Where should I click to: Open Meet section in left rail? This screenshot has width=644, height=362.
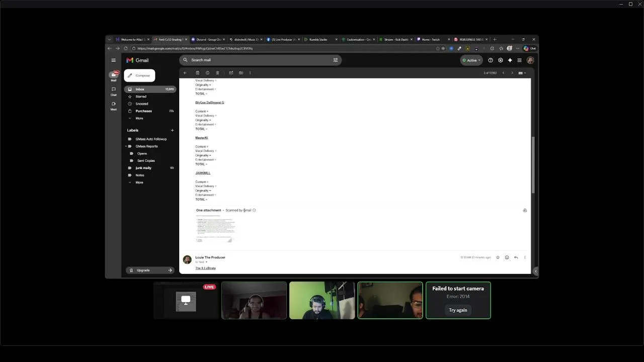[x=114, y=106]
